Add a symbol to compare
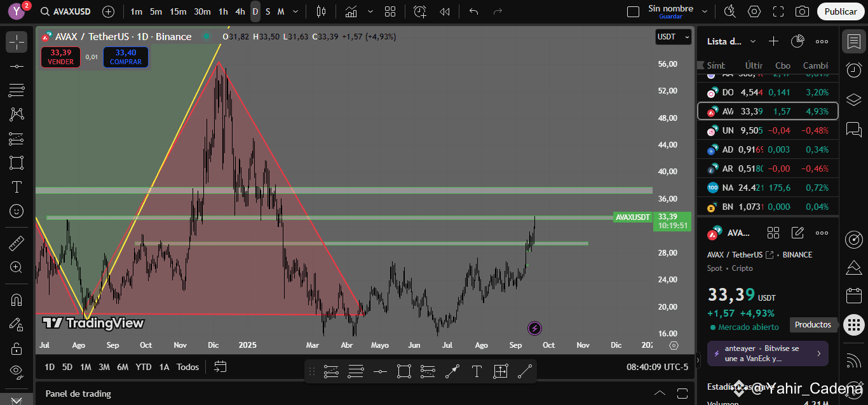The image size is (868, 405). 108,11
